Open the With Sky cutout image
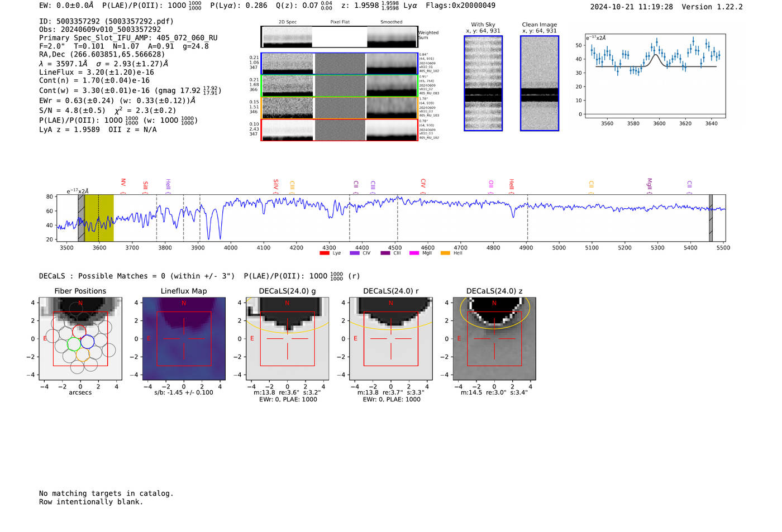This screenshot has width=782, height=532. [483, 83]
